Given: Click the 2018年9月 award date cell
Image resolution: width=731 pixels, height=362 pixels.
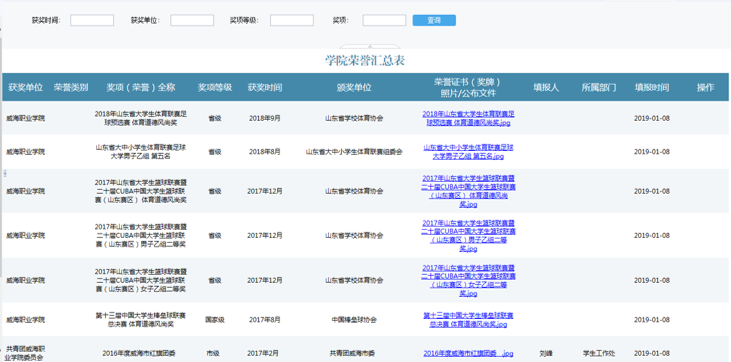Looking at the screenshot, I should point(265,118).
